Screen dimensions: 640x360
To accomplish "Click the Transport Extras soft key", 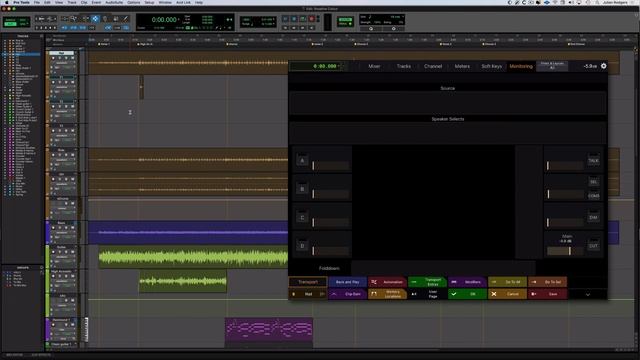I will tap(427, 282).
